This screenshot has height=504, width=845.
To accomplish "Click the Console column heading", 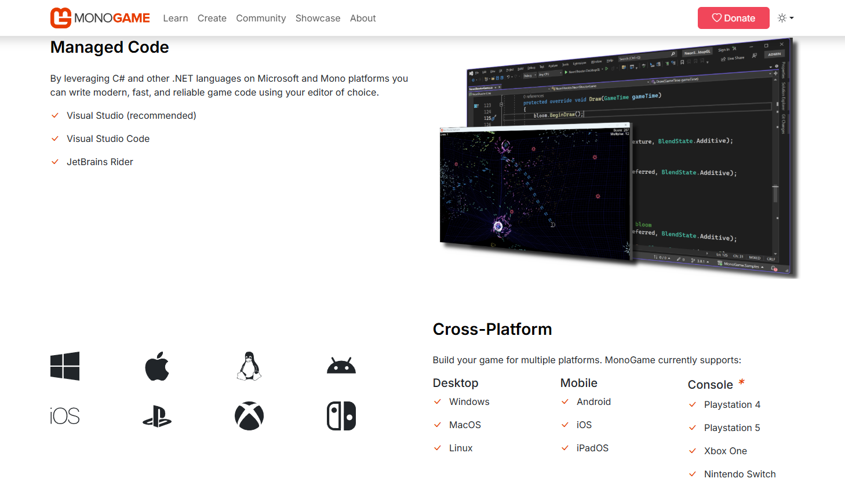I will tap(711, 385).
